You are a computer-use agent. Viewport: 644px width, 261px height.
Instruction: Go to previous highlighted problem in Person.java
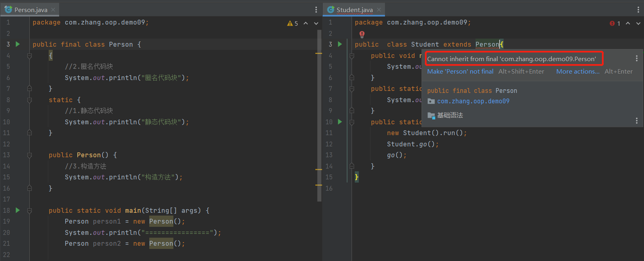click(306, 23)
